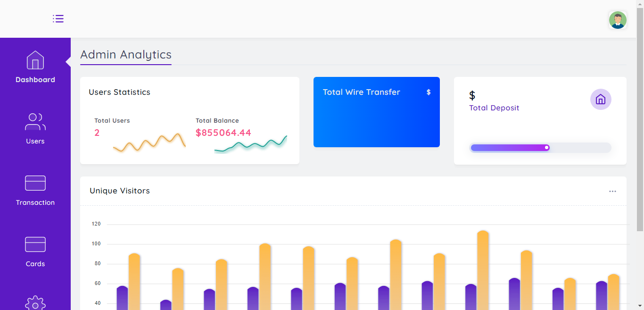Click the Total Deposit progress bar

tap(540, 148)
